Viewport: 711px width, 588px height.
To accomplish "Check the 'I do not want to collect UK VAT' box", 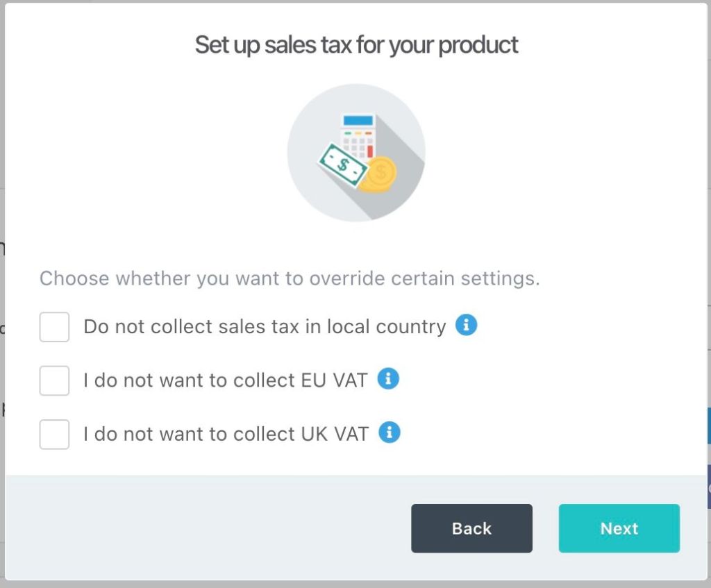I will pos(54,434).
